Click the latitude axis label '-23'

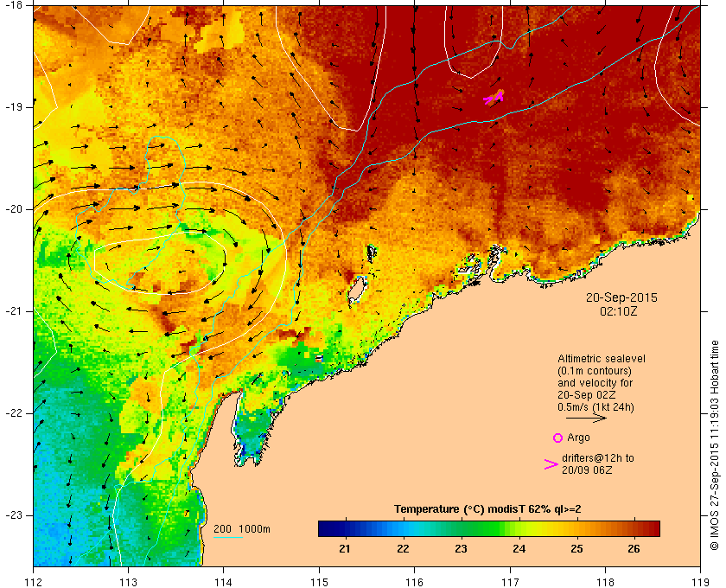[13, 514]
